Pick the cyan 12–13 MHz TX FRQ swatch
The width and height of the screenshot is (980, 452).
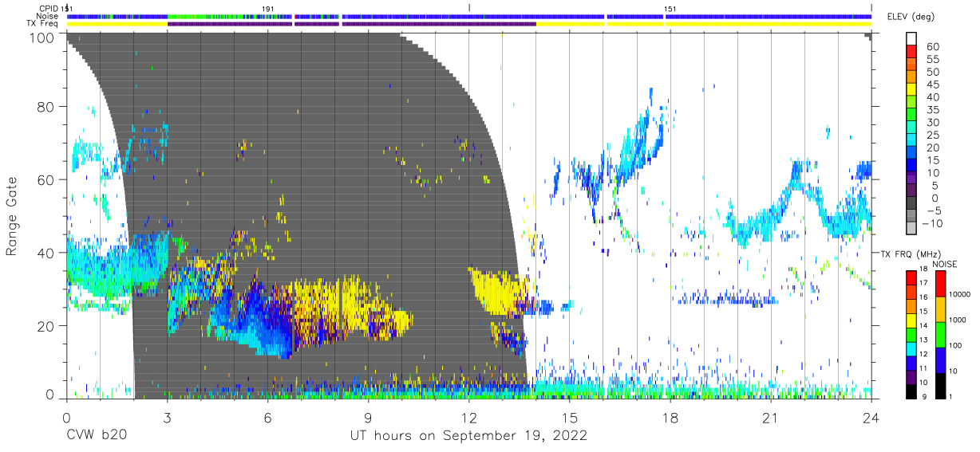913,348
